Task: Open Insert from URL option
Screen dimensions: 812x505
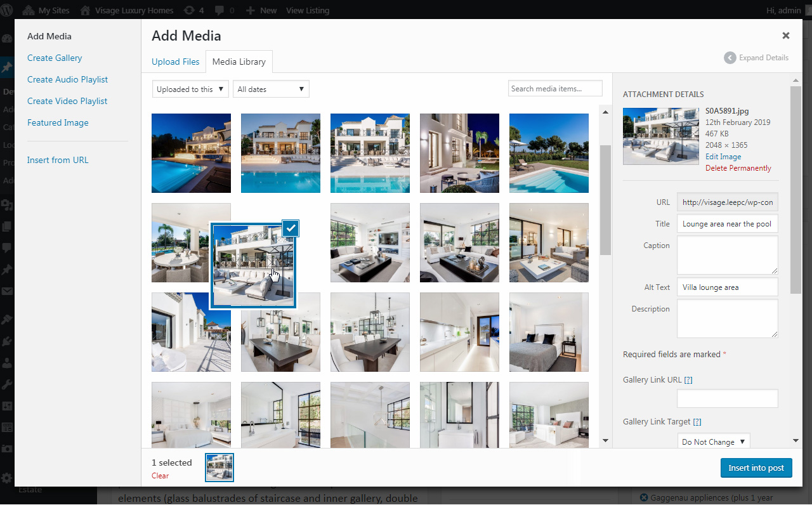Action: tap(58, 160)
